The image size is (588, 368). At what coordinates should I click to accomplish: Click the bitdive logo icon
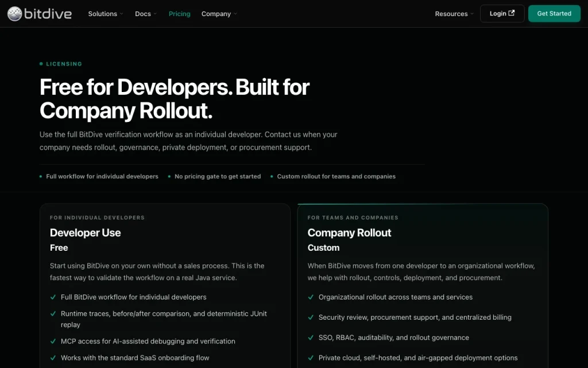point(14,14)
